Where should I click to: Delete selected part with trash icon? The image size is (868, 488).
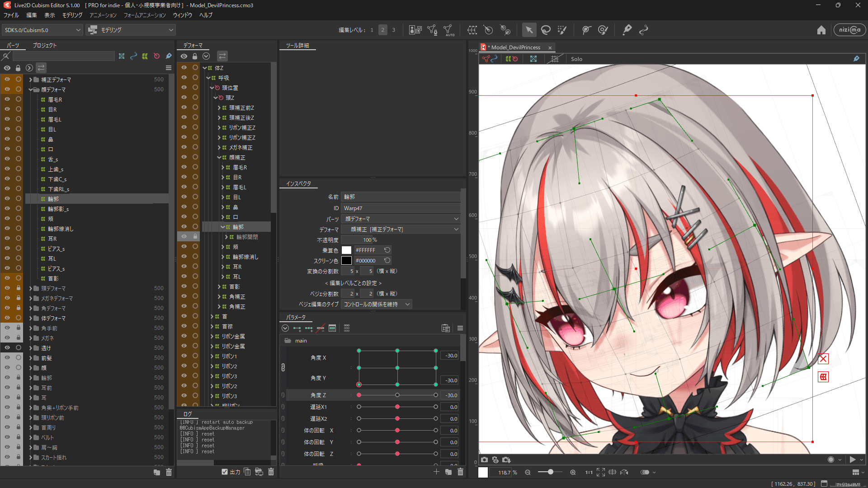click(169, 472)
